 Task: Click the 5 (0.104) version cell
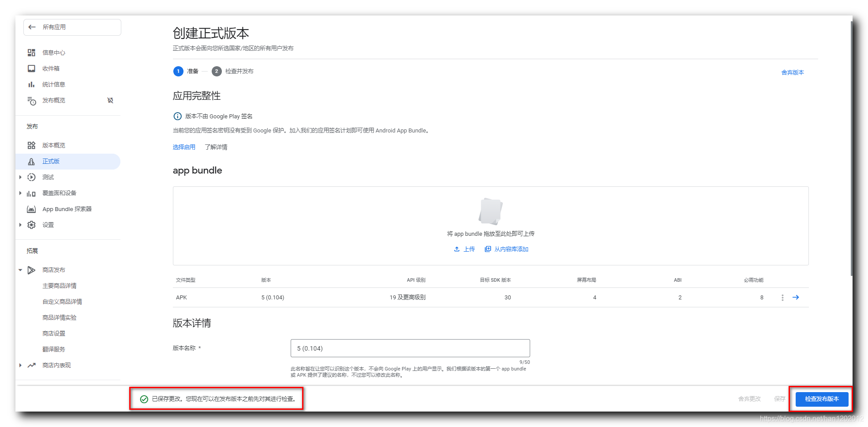[x=273, y=298]
